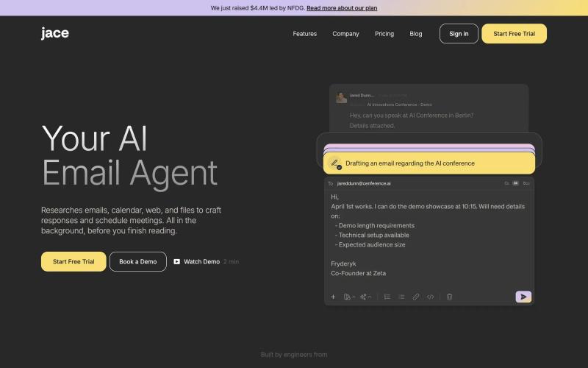Viewport: 588px width, 368px height.
Task: Click Start Free Trial below the headline
Action: point(73,262)
